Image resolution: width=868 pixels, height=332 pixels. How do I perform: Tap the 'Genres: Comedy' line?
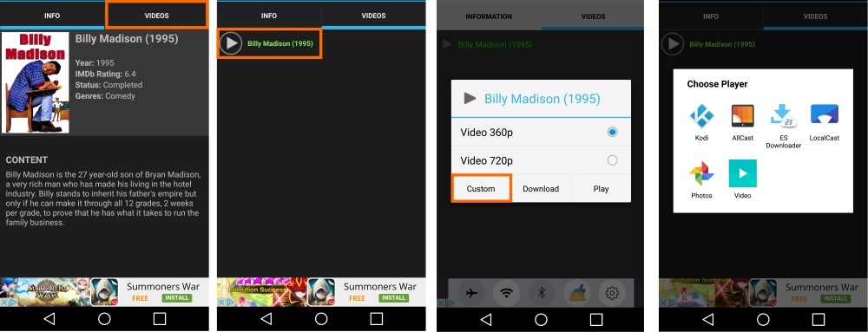point(105,96)
